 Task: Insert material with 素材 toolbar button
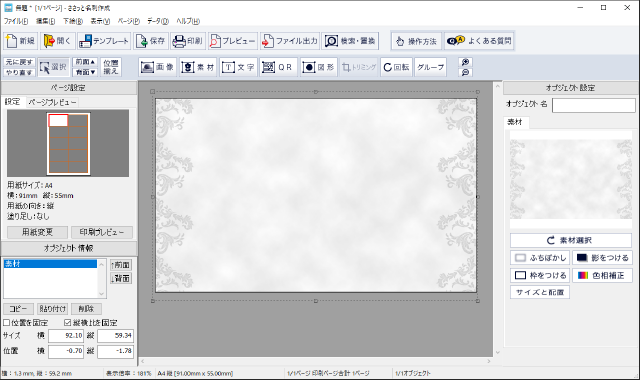pyautogui.click(x=198, y=67)
